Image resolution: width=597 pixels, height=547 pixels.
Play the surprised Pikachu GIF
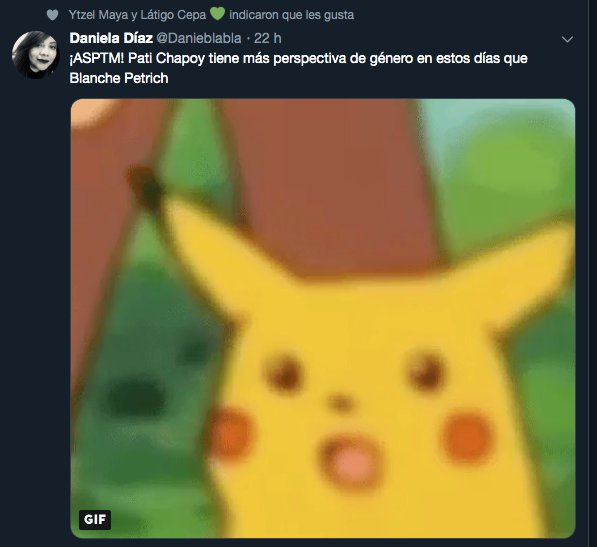pos(323,318)
